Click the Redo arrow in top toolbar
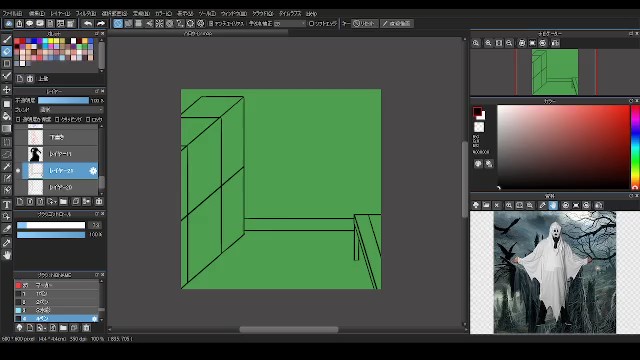 (x=100, y=24)
